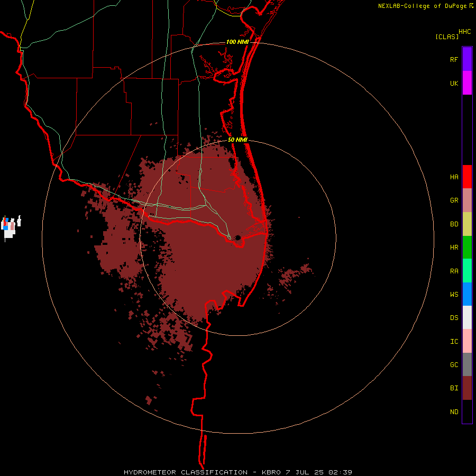Click the RF purple legend swatch

(467, 59)
